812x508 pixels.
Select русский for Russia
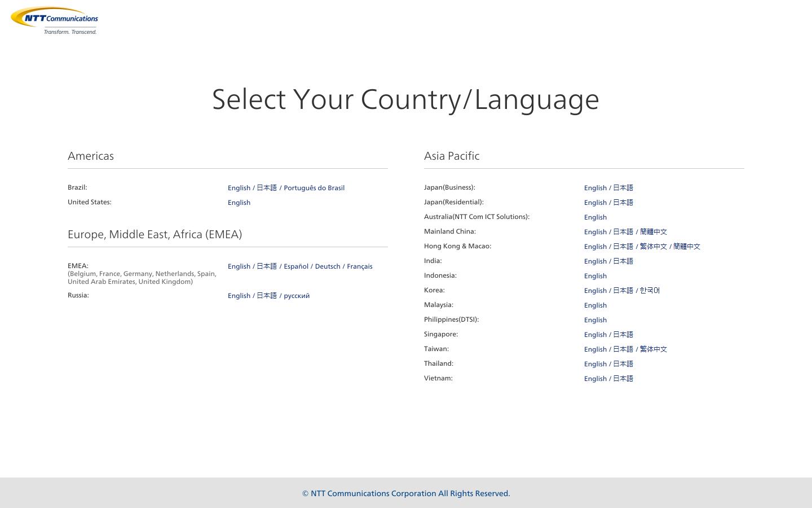point(297,295)
